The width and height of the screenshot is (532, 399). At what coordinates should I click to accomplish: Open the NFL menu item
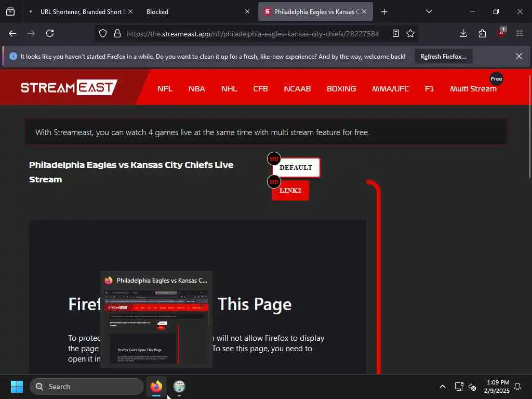click(x=165, y=89)
